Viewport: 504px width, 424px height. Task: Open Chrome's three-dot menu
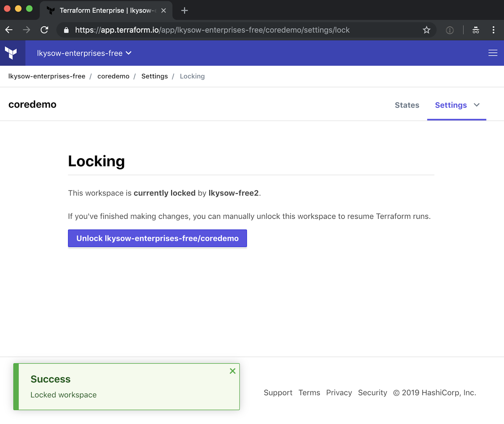coord(493,30)
